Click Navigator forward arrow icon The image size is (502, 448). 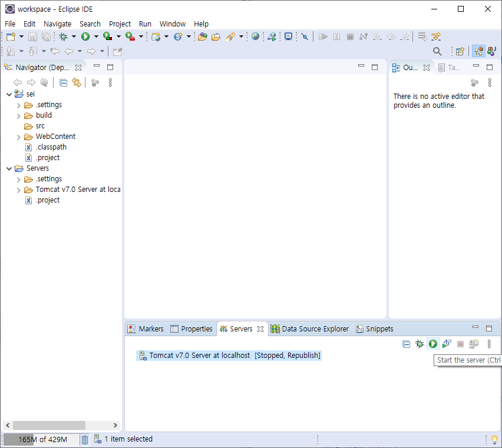(x=31, y=82)
